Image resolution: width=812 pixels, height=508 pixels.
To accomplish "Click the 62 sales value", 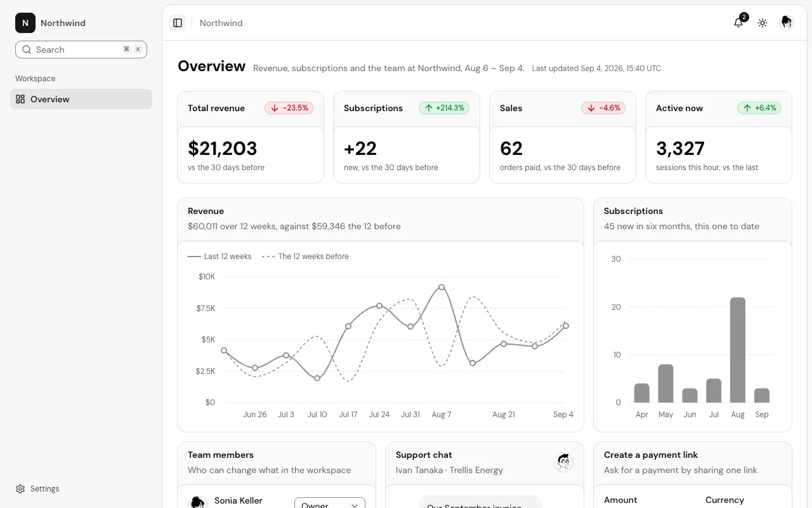I will 511,149.
